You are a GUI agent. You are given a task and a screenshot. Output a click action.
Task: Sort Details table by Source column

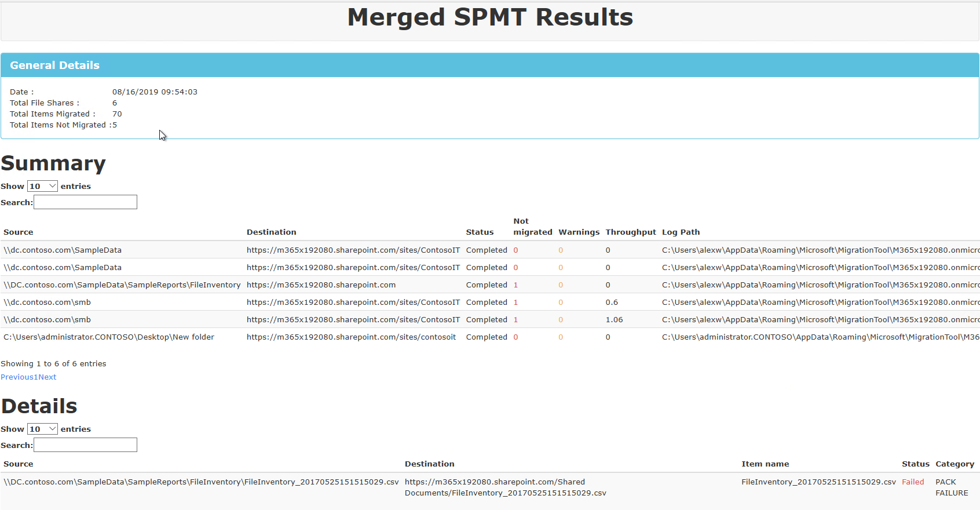coord(19,464)
